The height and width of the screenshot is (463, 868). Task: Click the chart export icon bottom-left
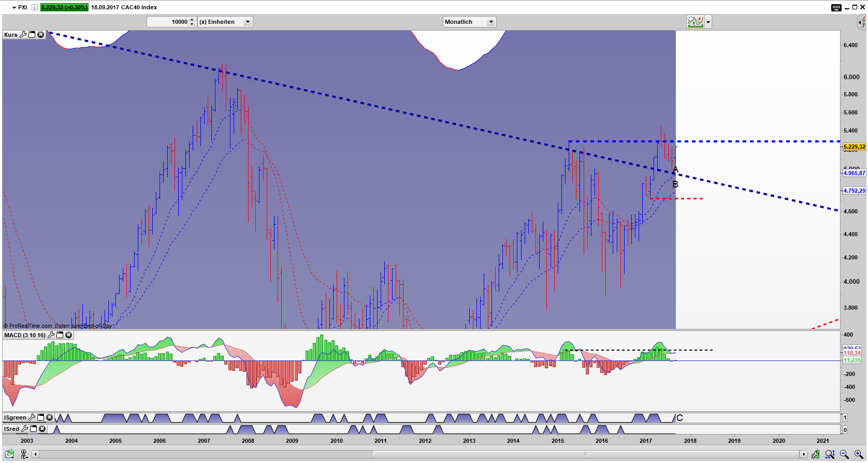(x=10, y=454)
